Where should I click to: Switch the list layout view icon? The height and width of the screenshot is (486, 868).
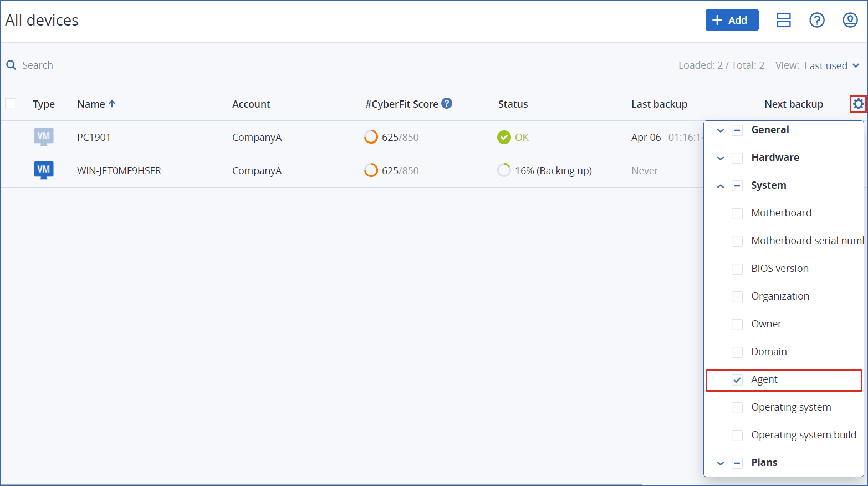tap(783, 21)
